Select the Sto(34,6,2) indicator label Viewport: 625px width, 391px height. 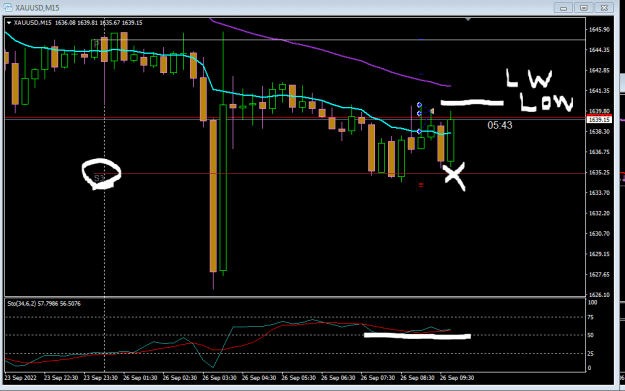point(44,304)
